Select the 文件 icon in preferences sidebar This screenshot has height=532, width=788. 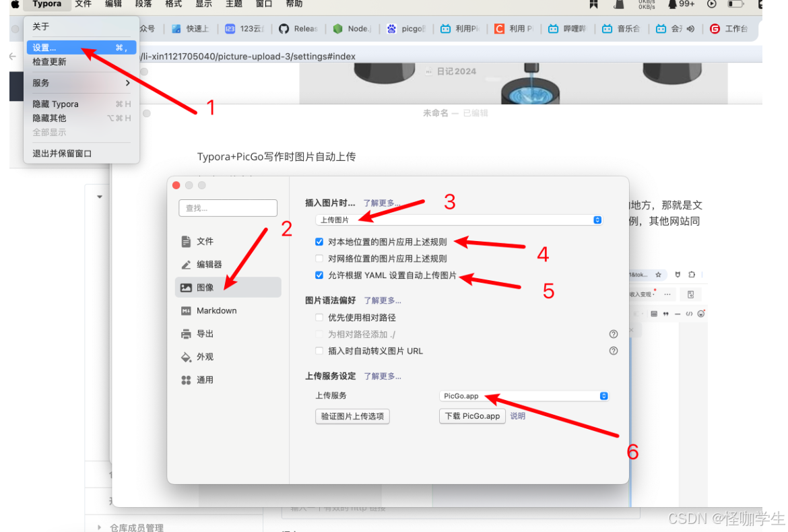(186, 241)
